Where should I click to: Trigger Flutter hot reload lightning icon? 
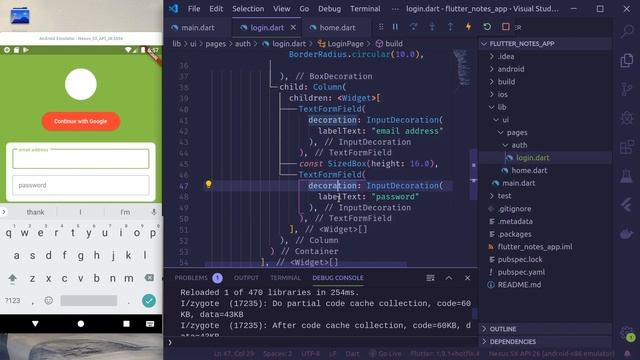469,27
